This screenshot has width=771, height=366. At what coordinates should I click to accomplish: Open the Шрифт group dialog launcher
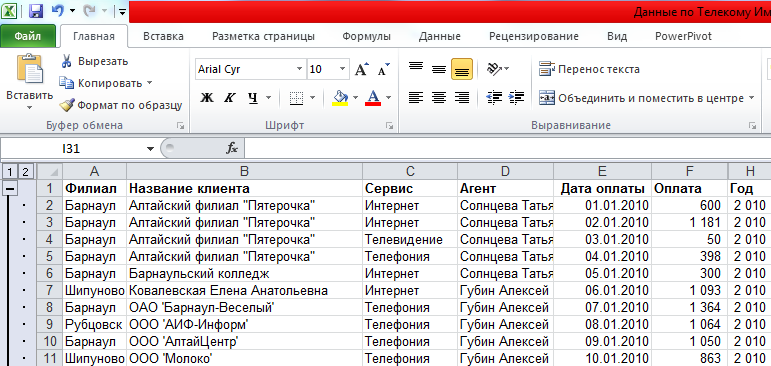coord(389,126)
